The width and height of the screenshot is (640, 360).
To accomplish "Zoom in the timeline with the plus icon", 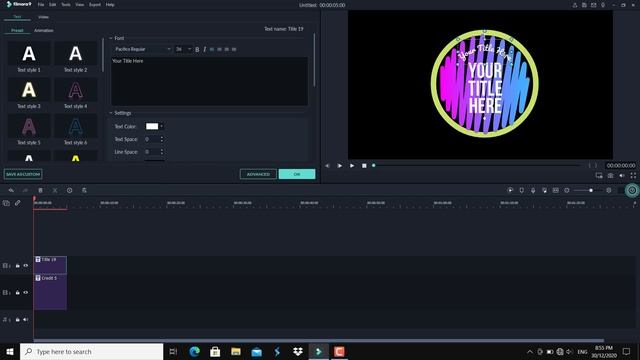I will pos(609,190).
